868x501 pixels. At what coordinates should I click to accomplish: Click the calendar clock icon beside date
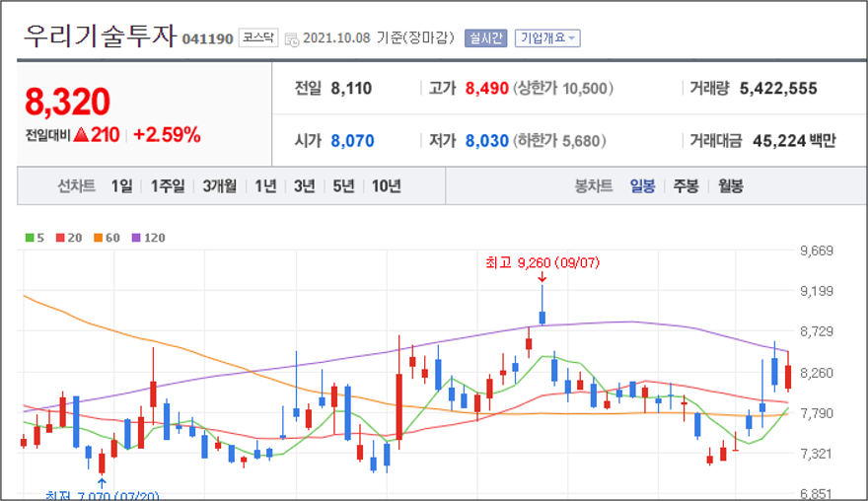(291, 39)
